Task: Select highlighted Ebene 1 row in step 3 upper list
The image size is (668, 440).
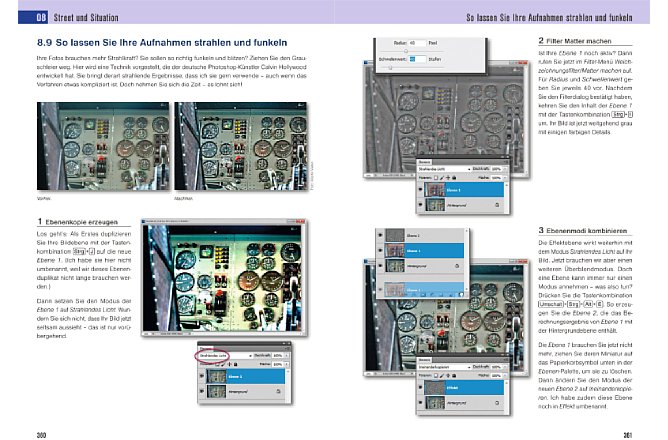Action: click(x=424, y=250)
